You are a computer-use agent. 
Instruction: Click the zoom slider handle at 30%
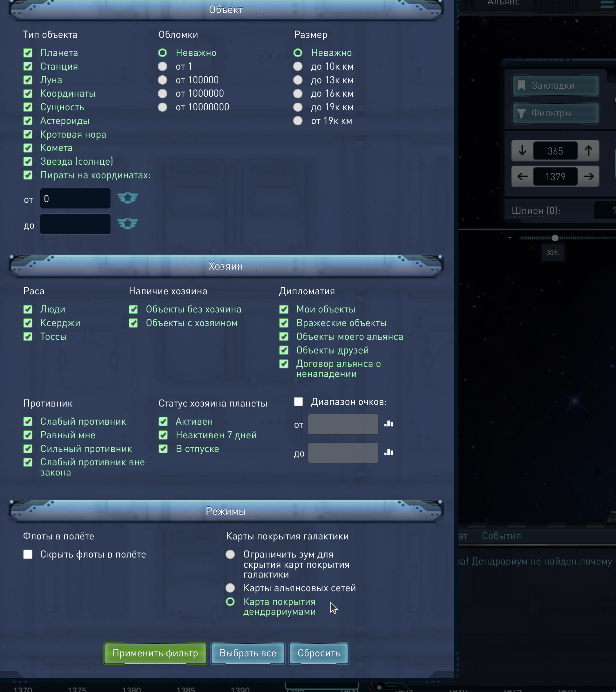pyautogui.click(x=555, y=238)
